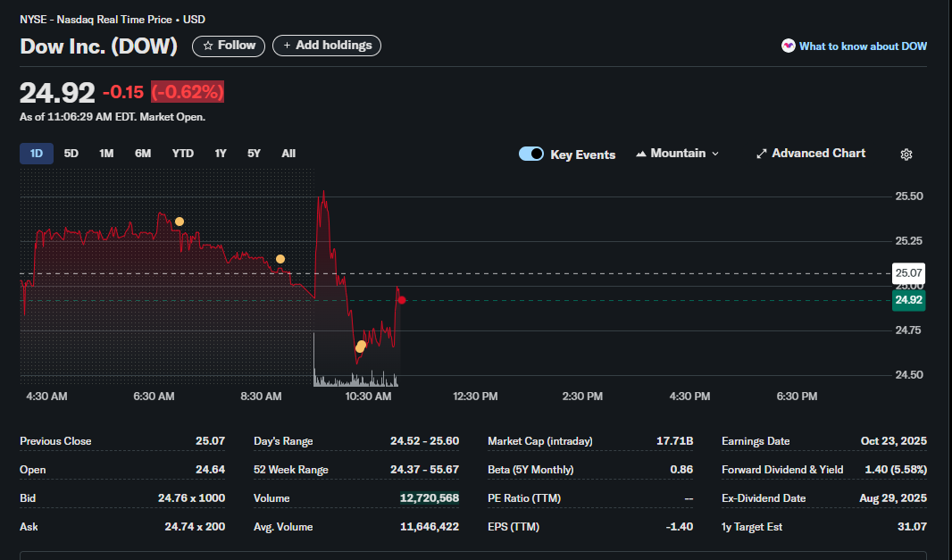Click the Market Cap (intraday) label

tap(539, 441)
